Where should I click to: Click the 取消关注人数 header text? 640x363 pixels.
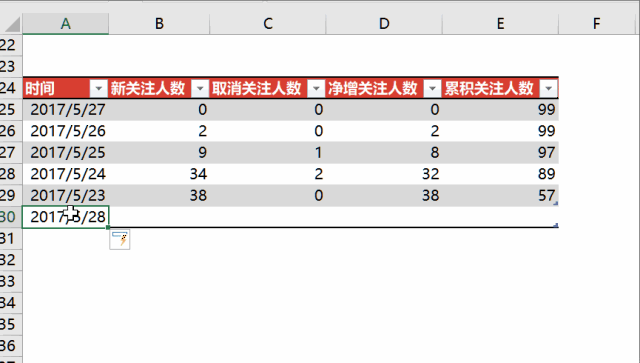[x=257, y=88]
